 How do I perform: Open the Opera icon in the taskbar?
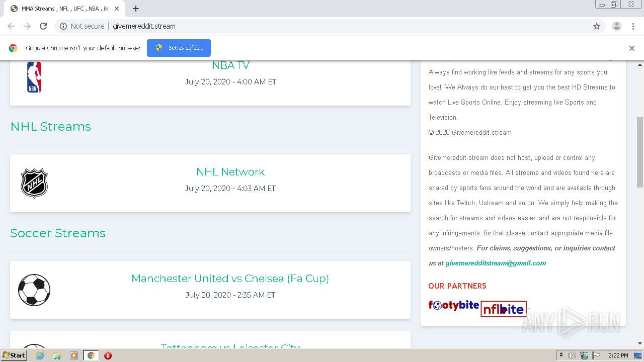(x=108, y=355)
